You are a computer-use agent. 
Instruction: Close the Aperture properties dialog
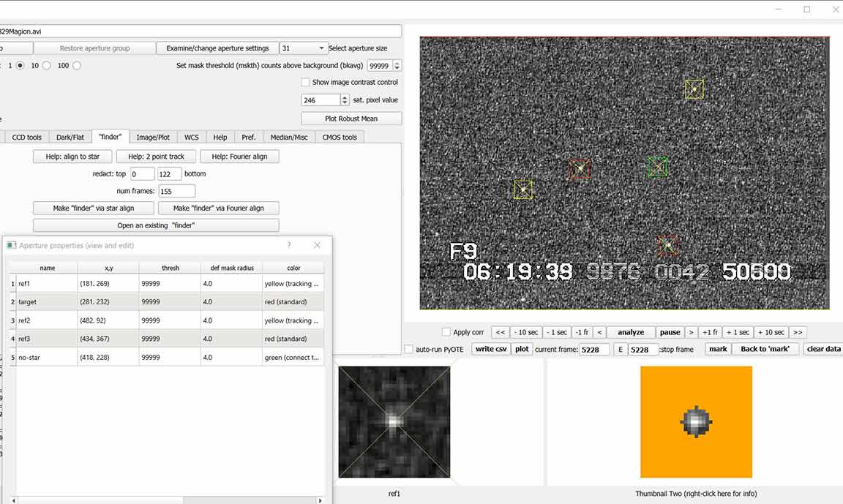[x=317, y=245]
